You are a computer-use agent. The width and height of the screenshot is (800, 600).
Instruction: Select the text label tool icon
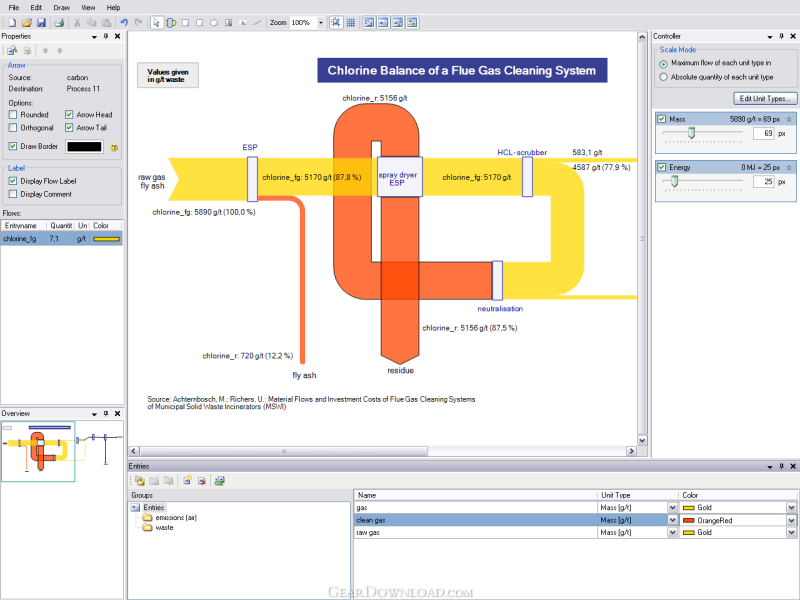click(x=243, y=22)
